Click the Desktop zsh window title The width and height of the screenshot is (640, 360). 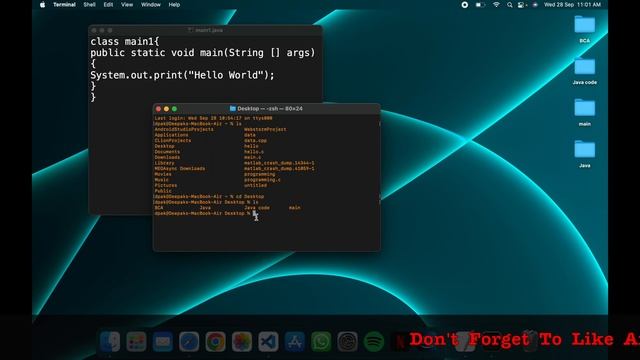click(x=270, y=109)
